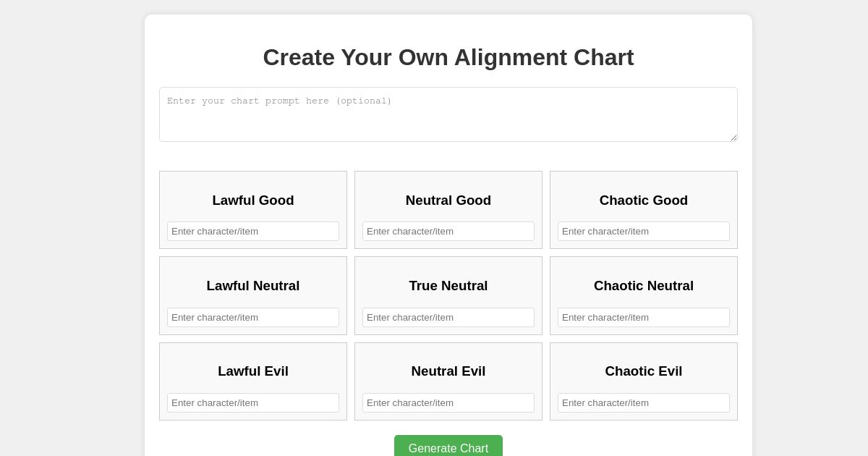The width and height of the screenshot is (868, 456).
Task: Click the chart prompt text area
Action: [448, 114]
